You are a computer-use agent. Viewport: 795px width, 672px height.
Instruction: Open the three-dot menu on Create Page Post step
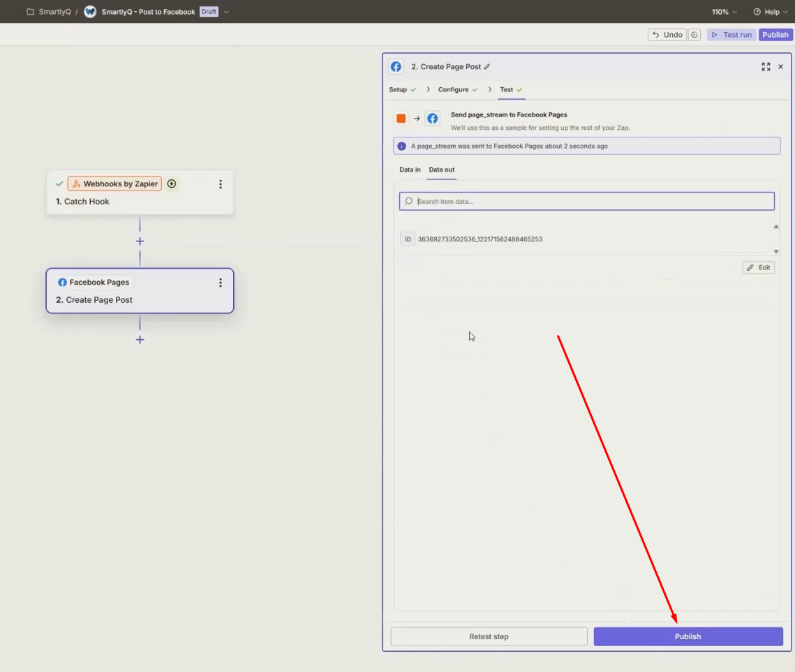(220, 283)
